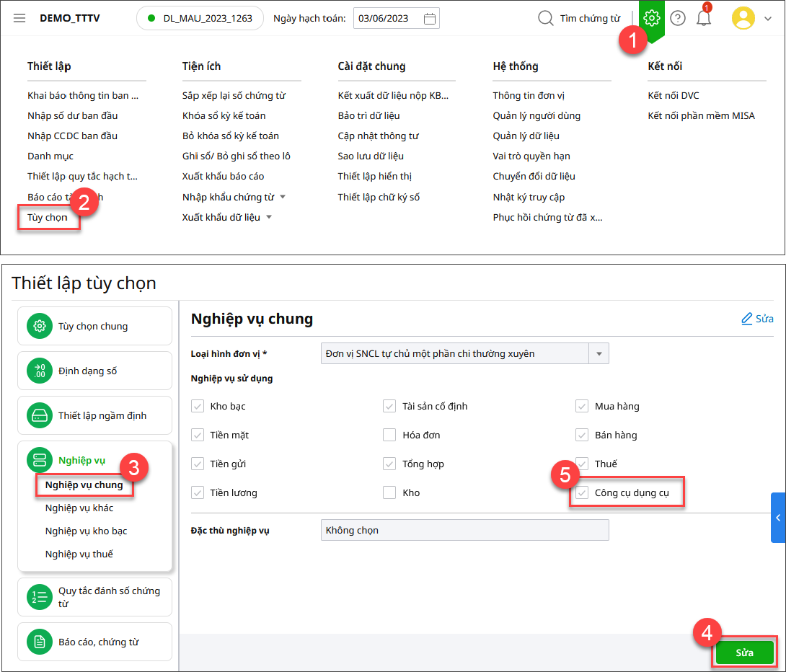The width and height of the screenshot is (786, 672).
Task: Toggle the Bán hàng checkbox
Action: pos(582,435)
